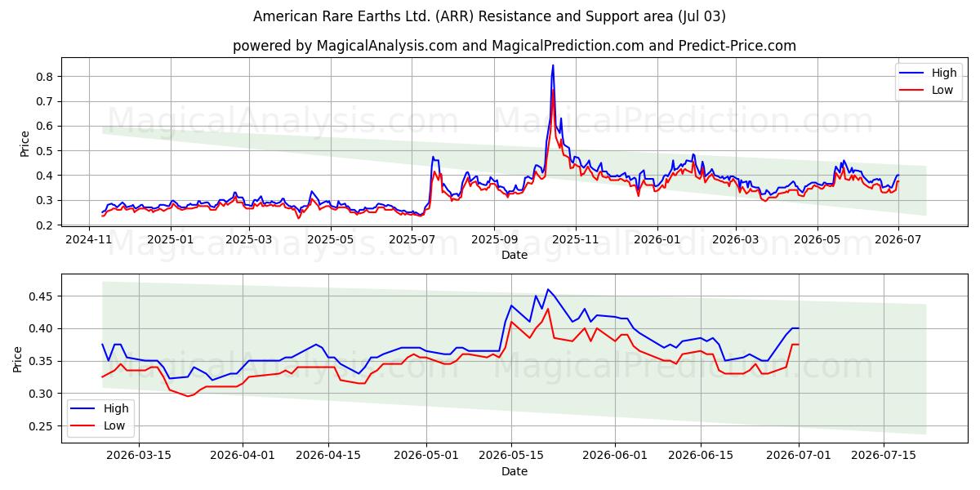Image resolution: width=980 pixels, height=490 pixels.
Task: Click the '2026-07' date tick label
Action: click(898, 239)
